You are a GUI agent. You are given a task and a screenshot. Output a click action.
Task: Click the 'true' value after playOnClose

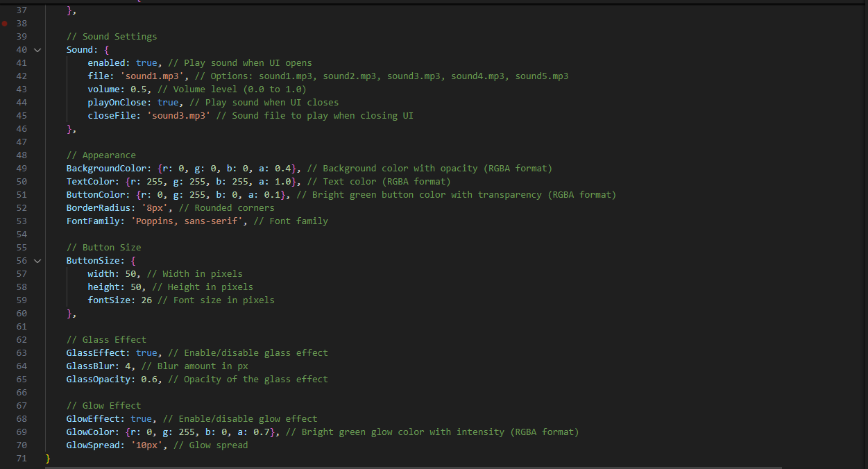tap(168, 103)
